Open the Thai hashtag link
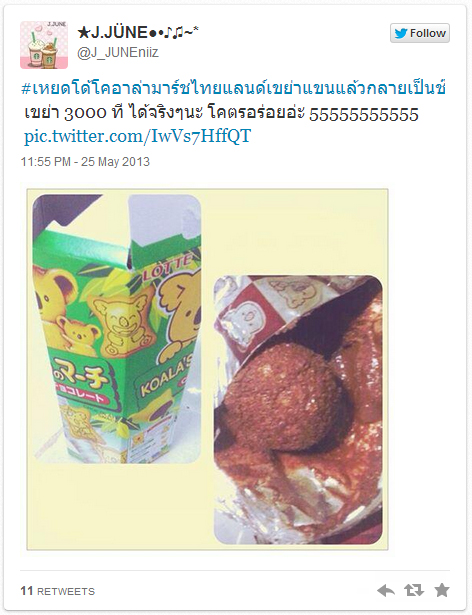The image size is (472, 615). pyautogui.click(x=233, y=88)
